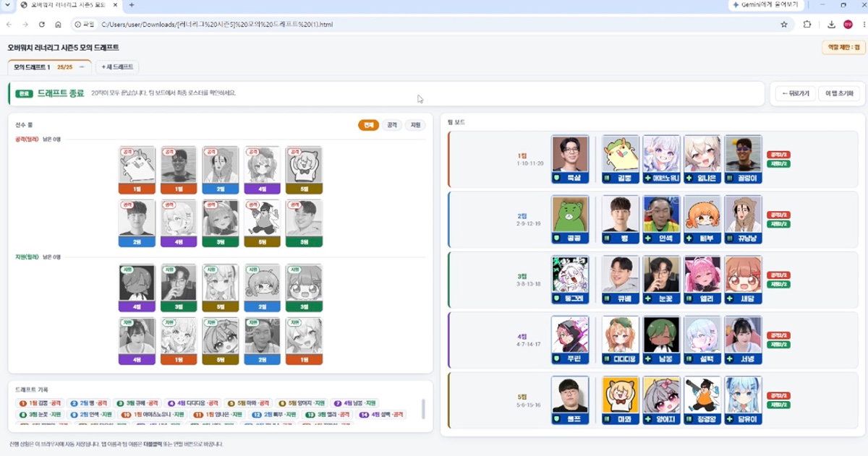Viewport: 868px width, 456px height.
Task: Filter player pool by 공격 (attack)
Action: tap(392, 125)
